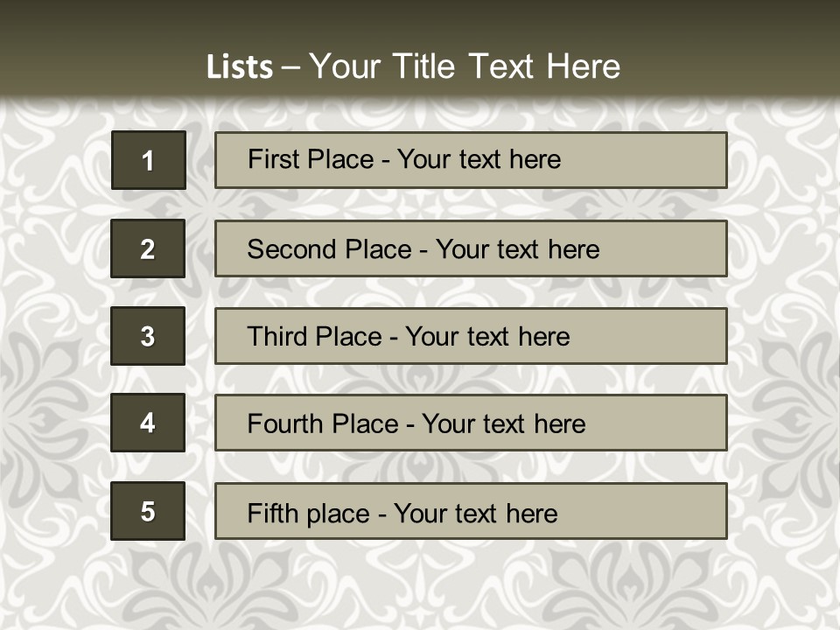Click the Third Place text bar
The height and width of the screenshot is (630, 840).
pos(471,336)
